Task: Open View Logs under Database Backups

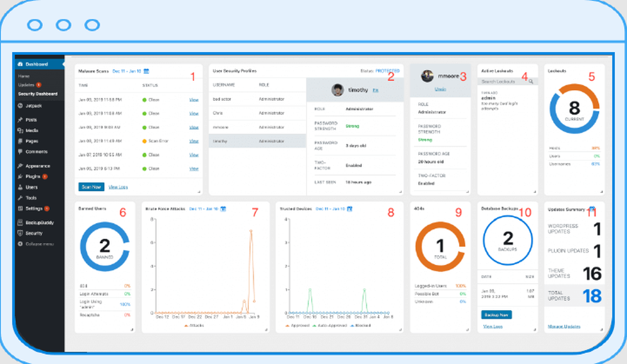Action: [x=493, y=326]
